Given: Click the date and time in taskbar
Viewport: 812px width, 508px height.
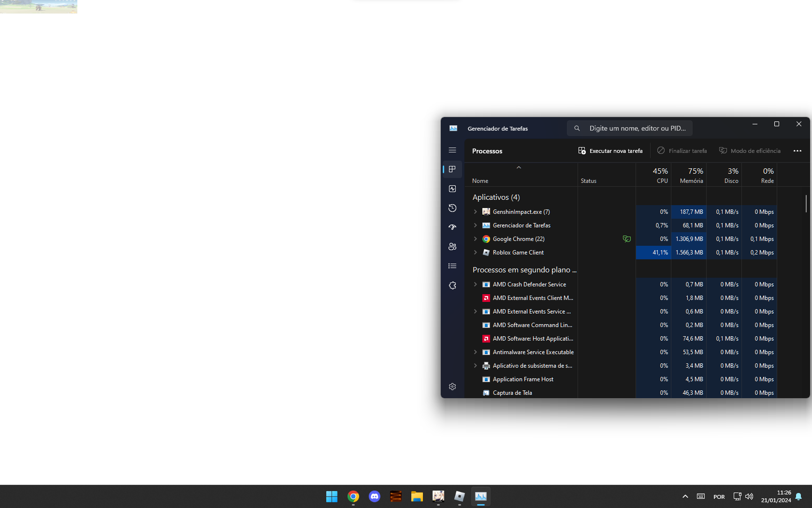Looking at the screenshot, I should coord(776,496).
